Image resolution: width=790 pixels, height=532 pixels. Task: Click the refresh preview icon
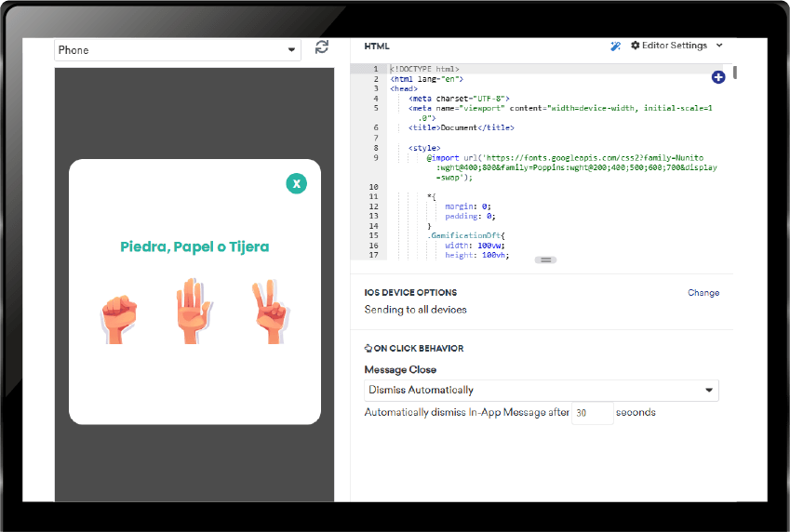[321, 47]
